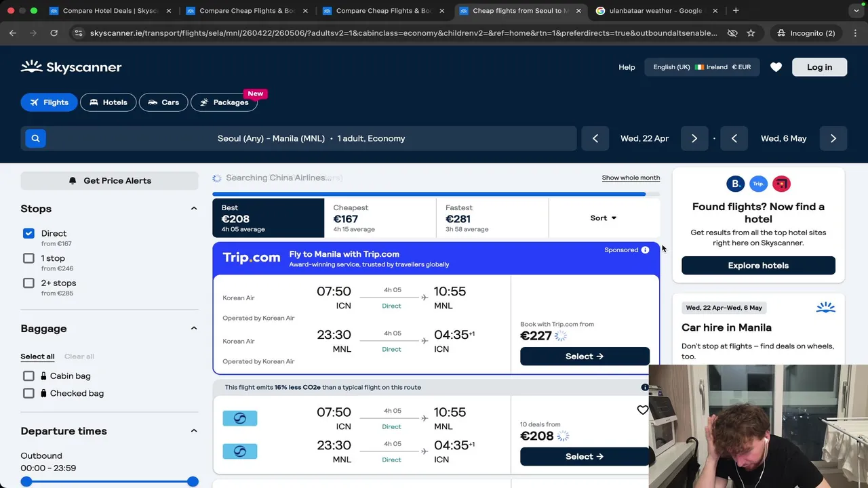Uncheck the Direct stops checkbox
The image size is (868, 488).
tap(28, 233)
